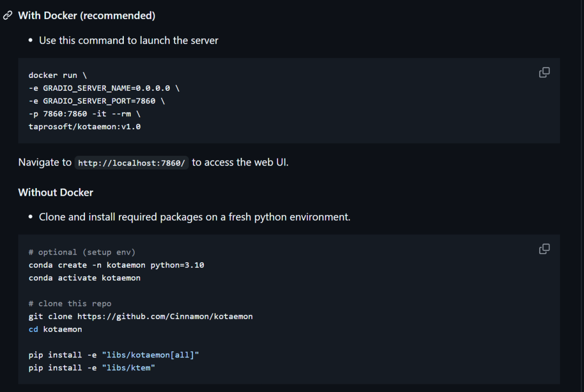This screenshot has width=584, height=392.
Task: Click the GRADIO_SERVER_PORT=7860 line
Action: (96, 101)
